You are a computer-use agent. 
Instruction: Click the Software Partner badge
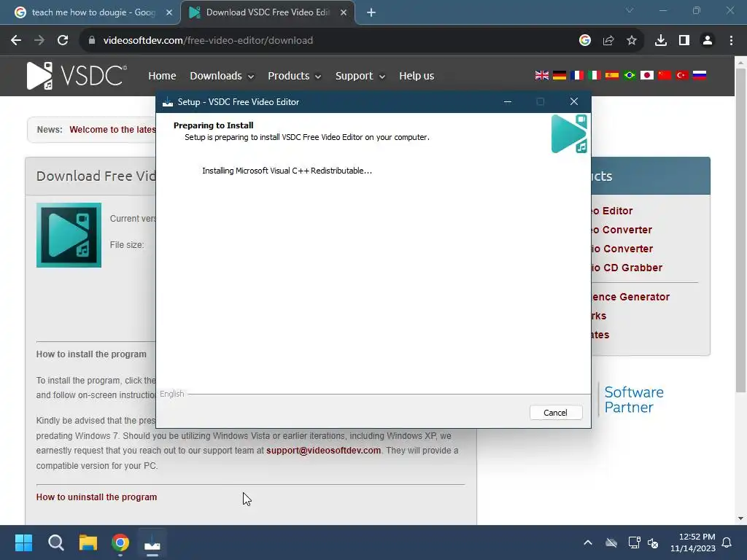click(634, 400)
